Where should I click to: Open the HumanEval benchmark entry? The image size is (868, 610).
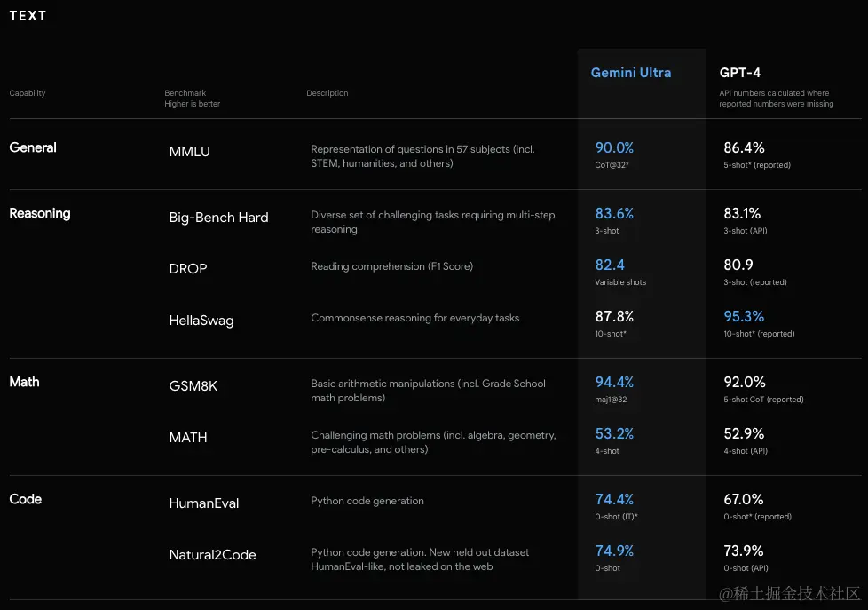click(204, 503)
